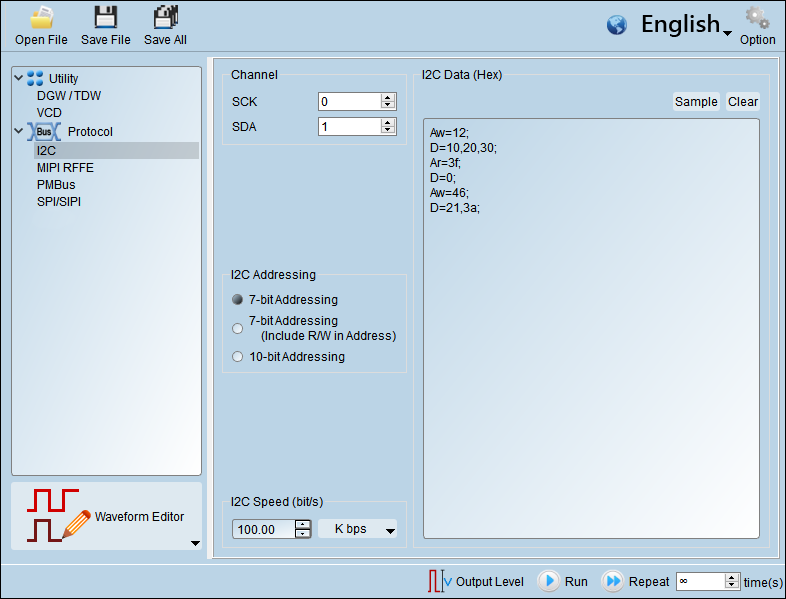Click the Clear button
The image size is (786, 599).
pyautogui.click(x=743, y=102)
